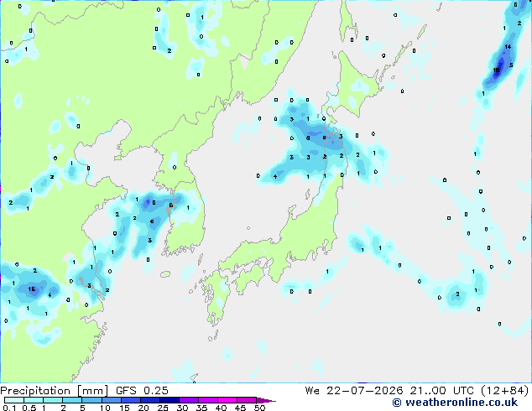
Task: Click the 5–10 mm legend swatch
Action: [91, 400]
